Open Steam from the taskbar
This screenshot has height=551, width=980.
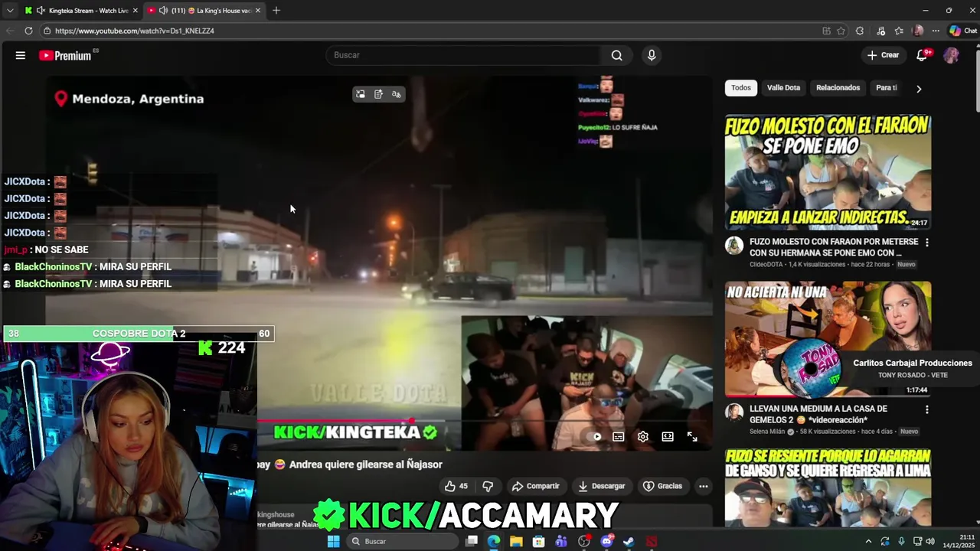pos(629,541)
